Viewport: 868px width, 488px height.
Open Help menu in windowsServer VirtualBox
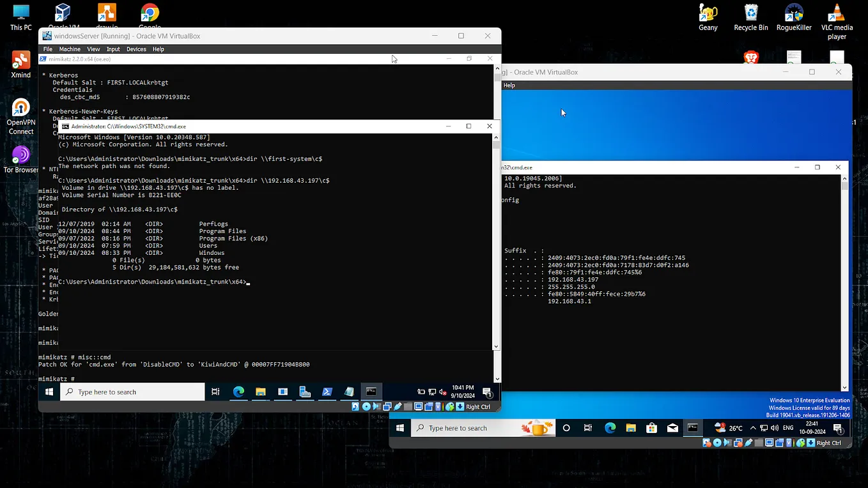pyautogui.click(x=158, y=49)
